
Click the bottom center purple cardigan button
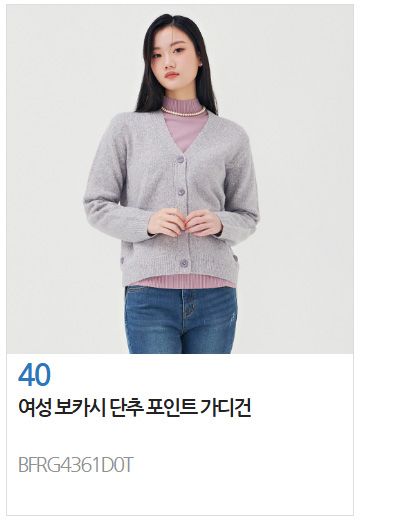click(184, 263)
